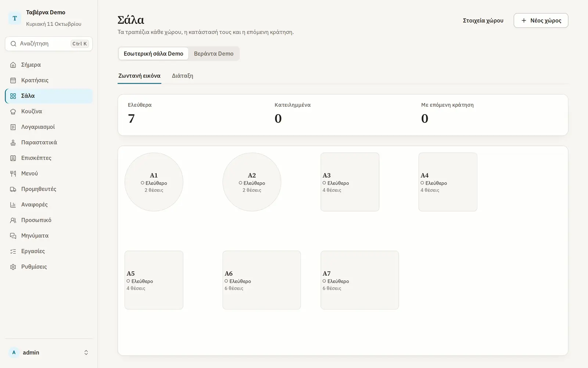The image size is (588, 368).
Task: Expand the admin user menu chevron
Action: (86, 353)
